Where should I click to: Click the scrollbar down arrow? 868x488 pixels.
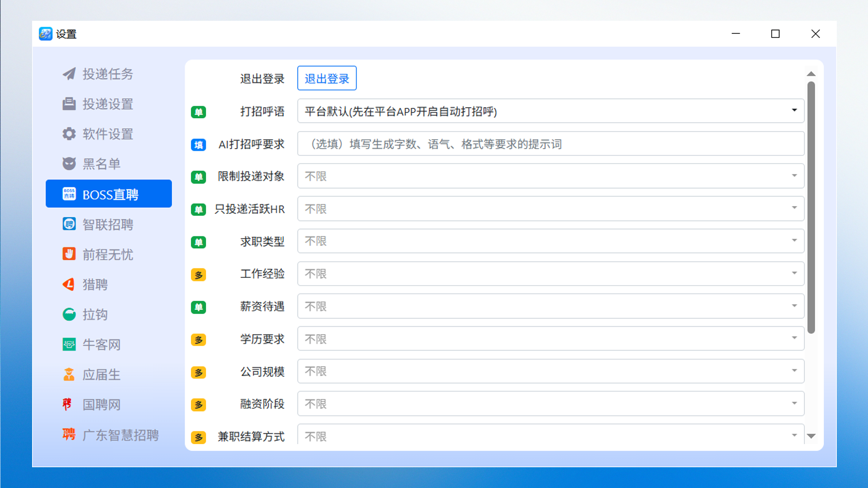click(x=811, y=436)
